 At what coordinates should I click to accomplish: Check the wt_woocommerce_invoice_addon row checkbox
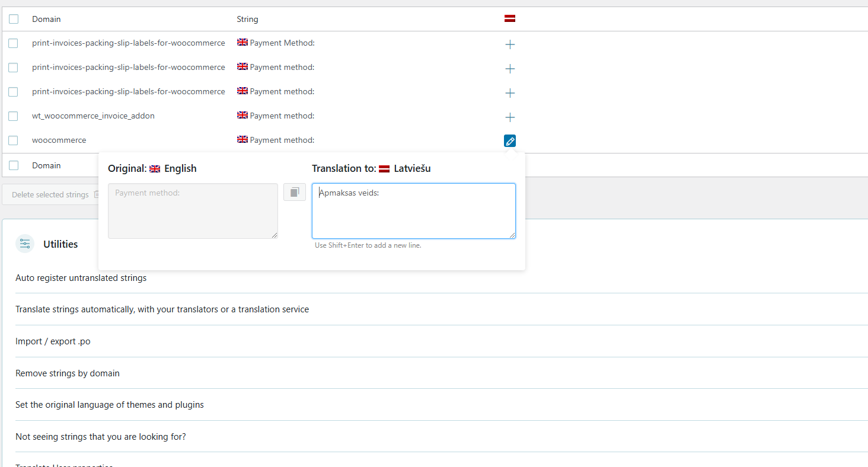pyautogui.click(x=13, y=116)
